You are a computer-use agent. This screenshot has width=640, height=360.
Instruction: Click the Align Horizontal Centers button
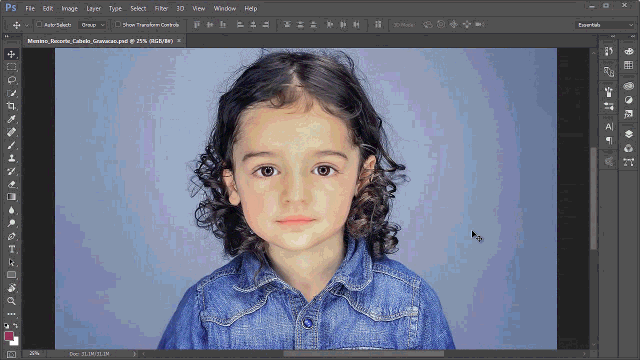point(253,25)
